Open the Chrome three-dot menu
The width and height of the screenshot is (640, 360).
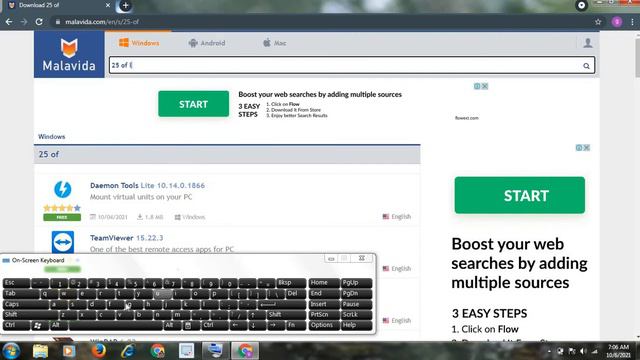click(632, 22)
